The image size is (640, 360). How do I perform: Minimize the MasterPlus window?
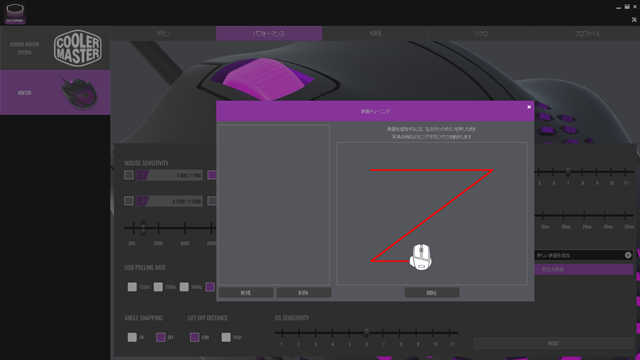pyautogui.click(x=618, y=7)
